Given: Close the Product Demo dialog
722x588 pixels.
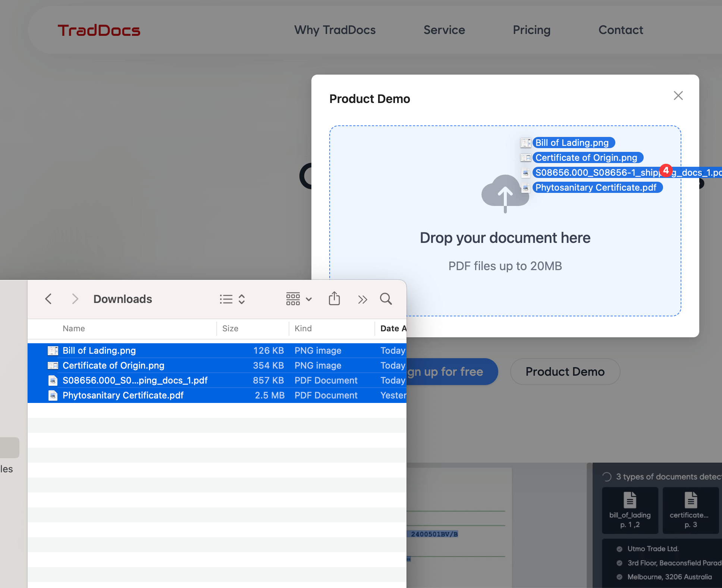Looking at the screenshot, I should coord(678,96).
